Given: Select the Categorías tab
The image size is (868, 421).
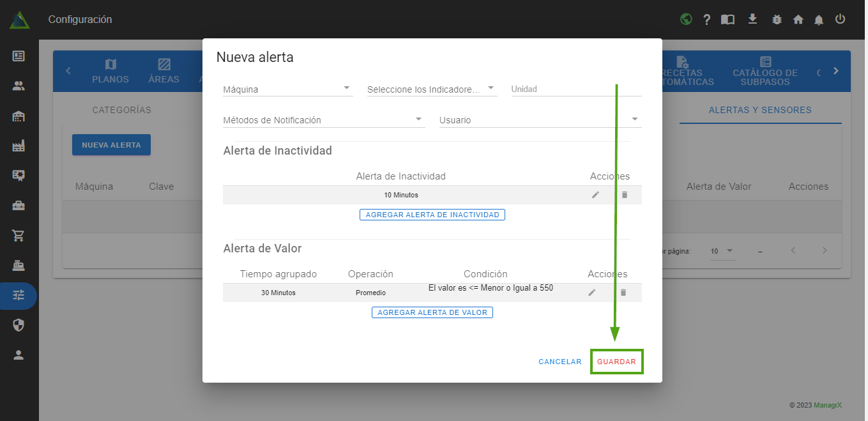Looking at the screenshot, I should pyautogui.click(x=122, y=110).
